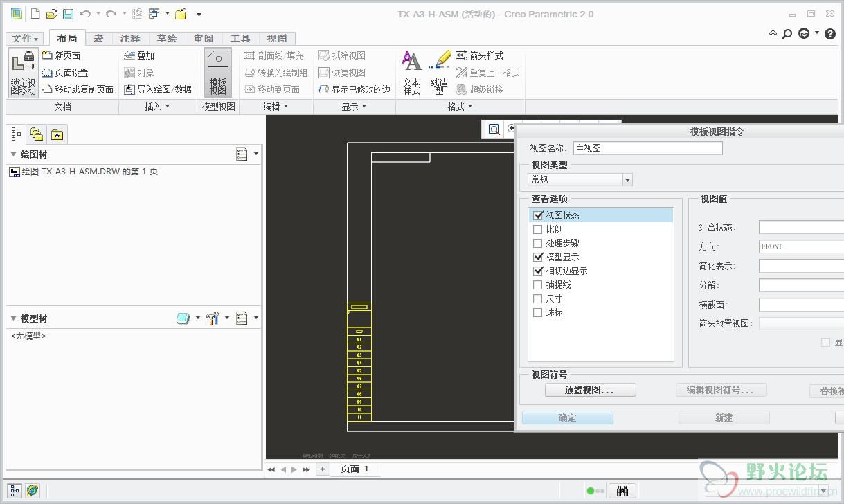Screen dimensions: 844x504
Task: Click the 叠加 overlay tool
Action: click(139, 55)
